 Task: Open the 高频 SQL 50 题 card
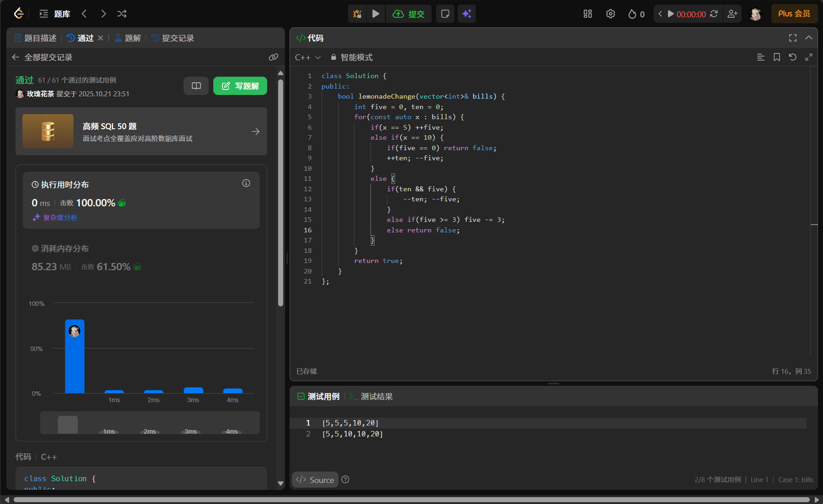pyautogui.click(x=141, y=131)
